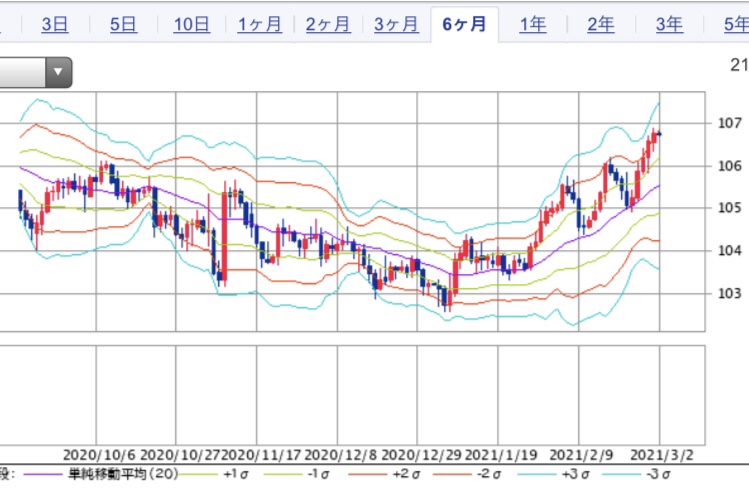The width and height of the screenshot is (749, 497).
Task: Click the 107 price axis label
Action: click(730, 123)
